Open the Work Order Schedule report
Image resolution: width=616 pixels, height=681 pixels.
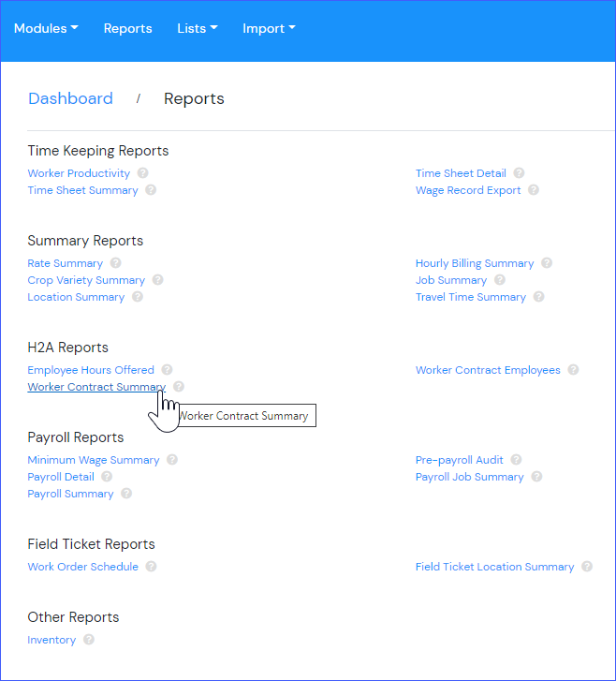tap(83, 567)
